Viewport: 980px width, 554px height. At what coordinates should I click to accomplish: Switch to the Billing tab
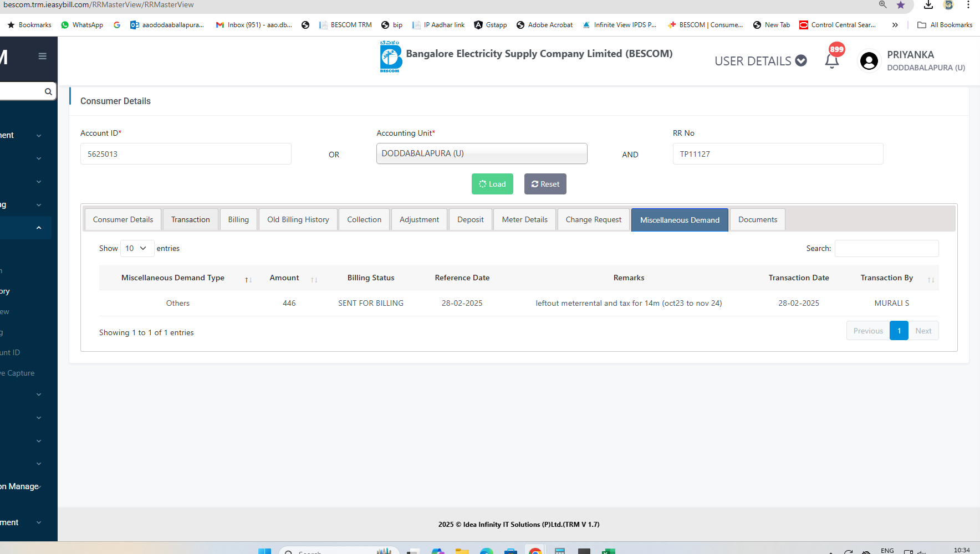tap(238, 219)
